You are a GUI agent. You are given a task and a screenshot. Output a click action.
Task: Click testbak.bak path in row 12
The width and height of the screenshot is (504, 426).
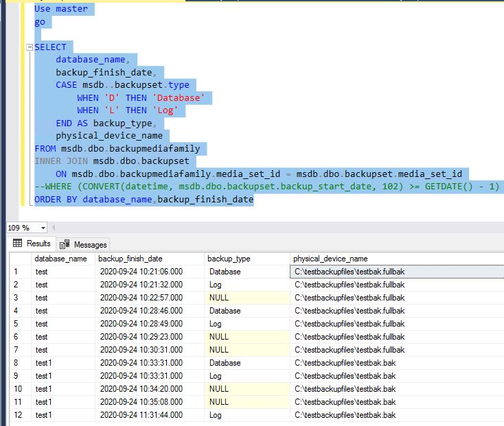coord(397,415)
